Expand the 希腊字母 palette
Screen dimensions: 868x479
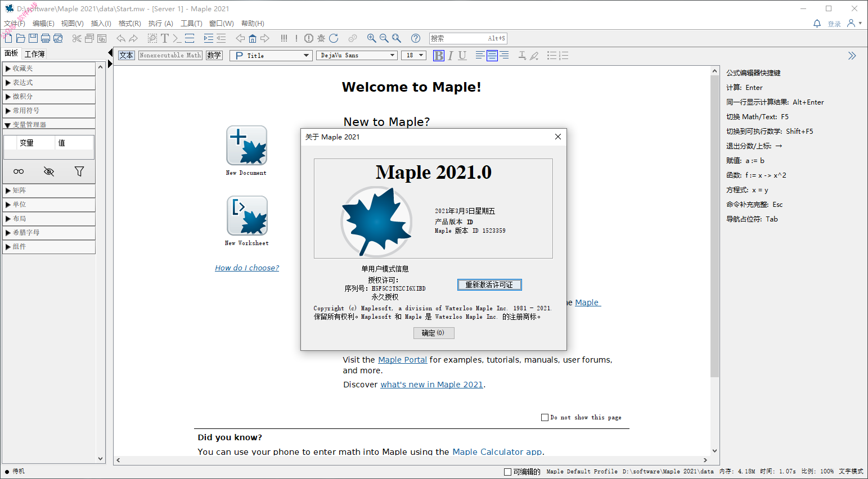[49, 233]
